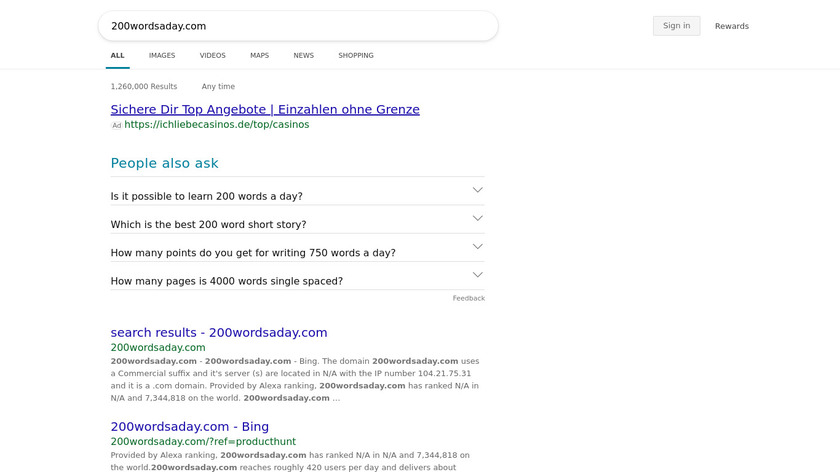Expand "Which is the best 200 word short story"
Viewport: 840px width, 472px height.
coord(297,224)
